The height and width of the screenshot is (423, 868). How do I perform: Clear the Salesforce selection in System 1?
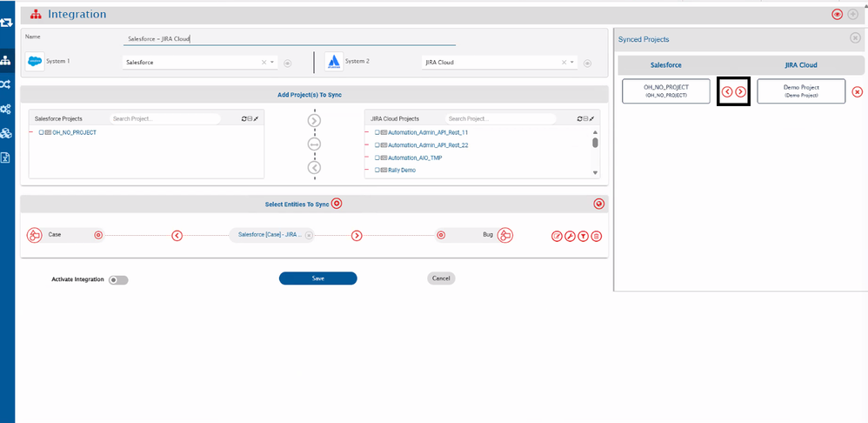click(x=264, y=63)
